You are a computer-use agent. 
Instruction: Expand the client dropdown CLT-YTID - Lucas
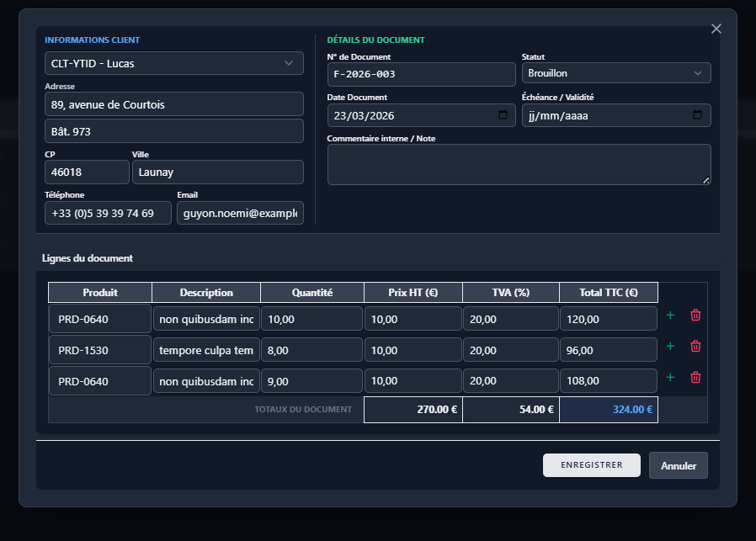(x=174, y=63)
